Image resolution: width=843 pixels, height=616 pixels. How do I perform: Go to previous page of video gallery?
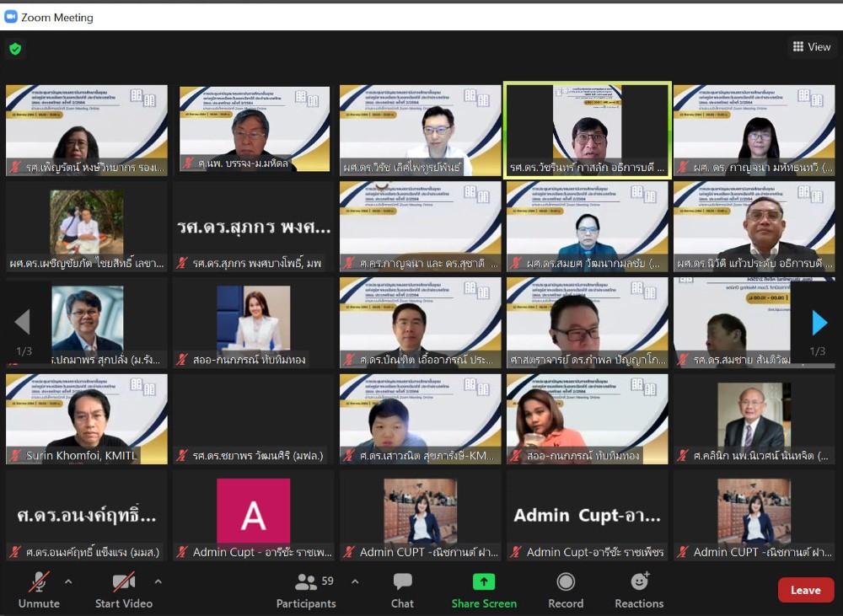click(x=23, y=323)
